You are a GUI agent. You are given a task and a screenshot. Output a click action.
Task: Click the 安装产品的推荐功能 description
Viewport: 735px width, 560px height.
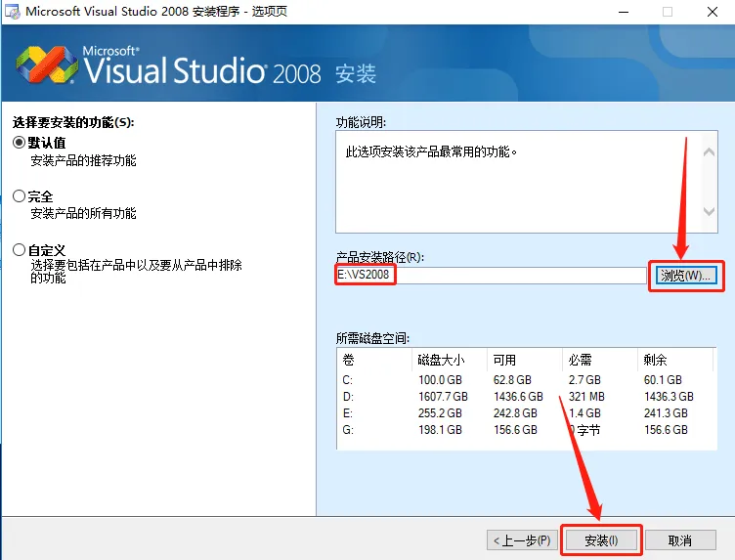click(x=83, y=160)
